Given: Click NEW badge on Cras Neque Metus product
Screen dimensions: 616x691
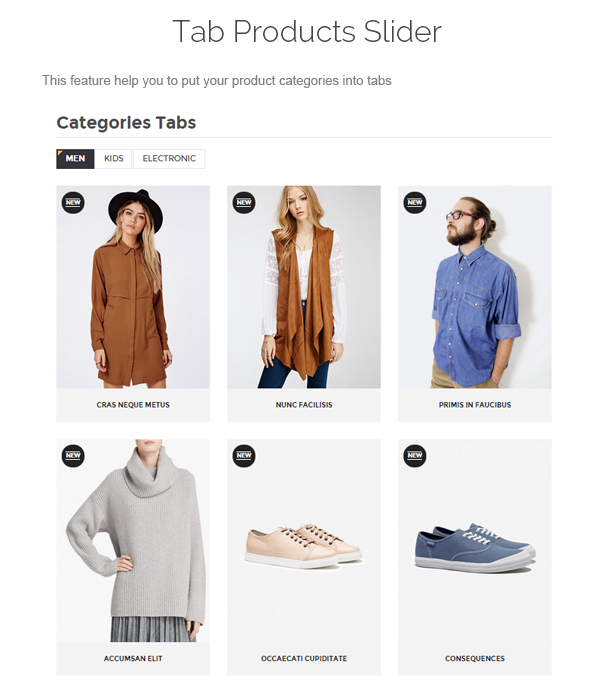Looking at the screenshot, I should pos(73,203).
